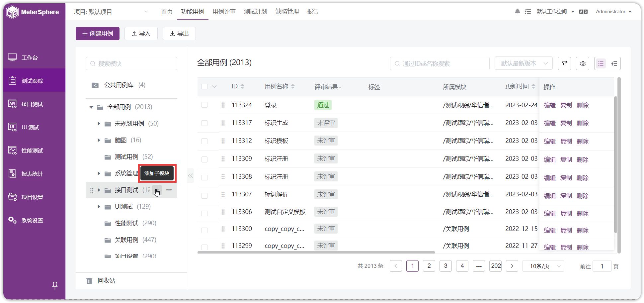Open the Administrator user menu
The image size is (644, 303).
click(613, 12)
